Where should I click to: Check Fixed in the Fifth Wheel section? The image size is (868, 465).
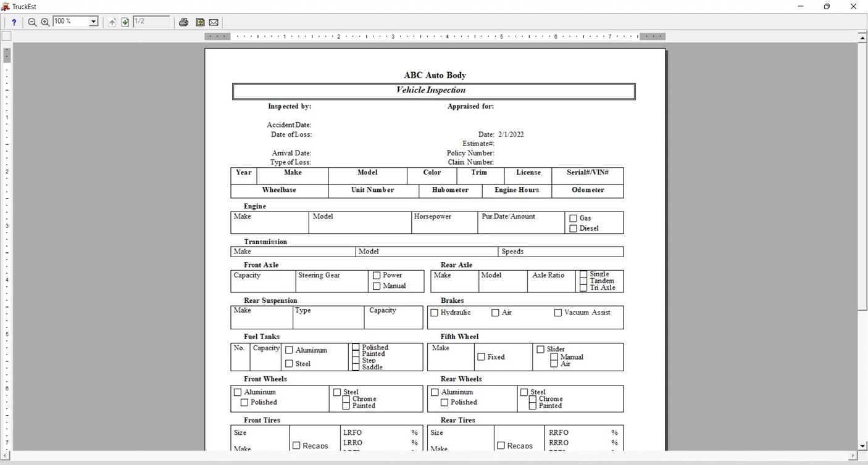click(x=481, y=356)
